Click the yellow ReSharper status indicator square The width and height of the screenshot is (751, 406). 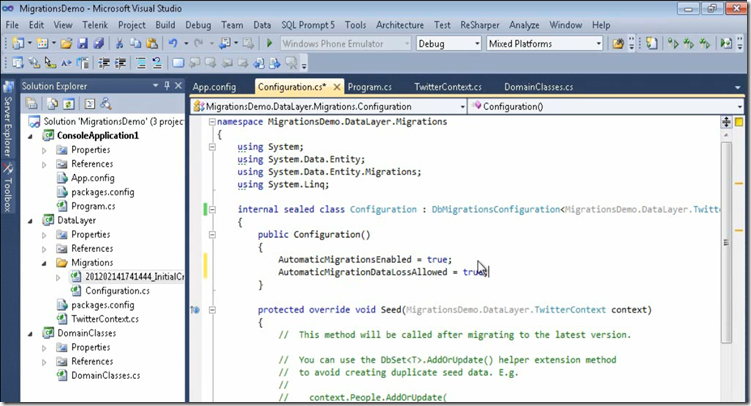point(739,122)
